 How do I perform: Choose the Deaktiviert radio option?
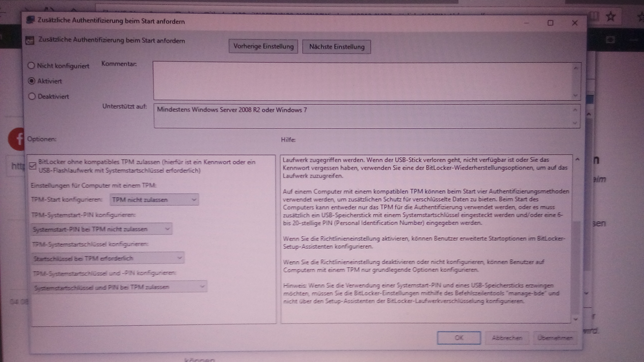(32, 96)
